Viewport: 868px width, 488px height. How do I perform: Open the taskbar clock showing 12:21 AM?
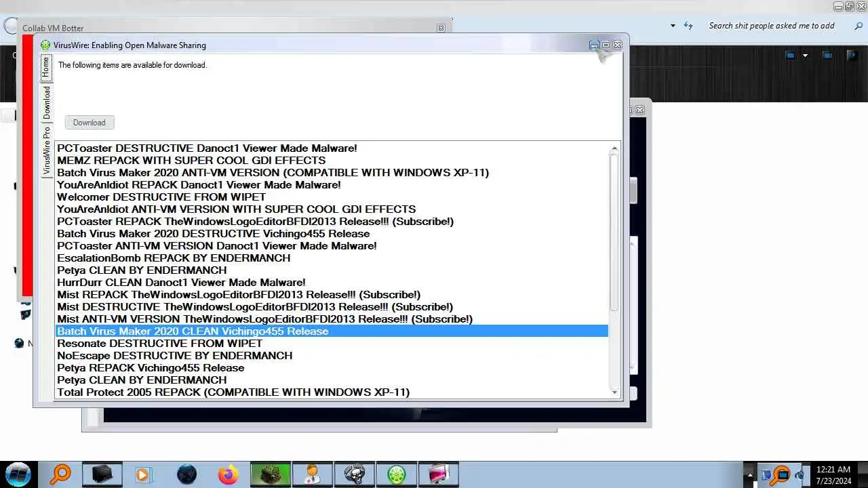[x=833, y=474]
